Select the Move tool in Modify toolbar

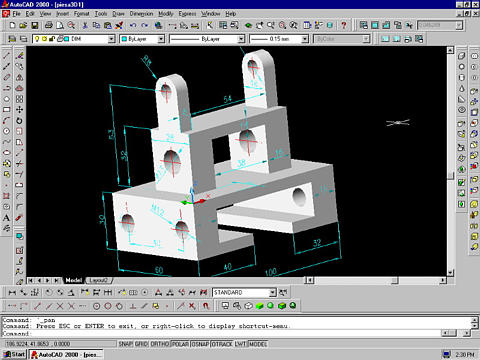coord(19,109)
